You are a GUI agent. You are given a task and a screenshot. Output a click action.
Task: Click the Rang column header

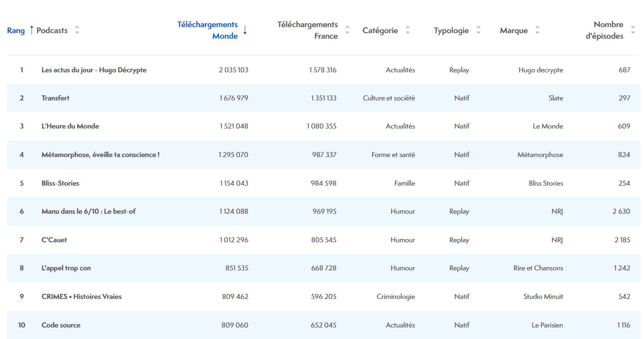pyautogui.click(x=16, y=31)
